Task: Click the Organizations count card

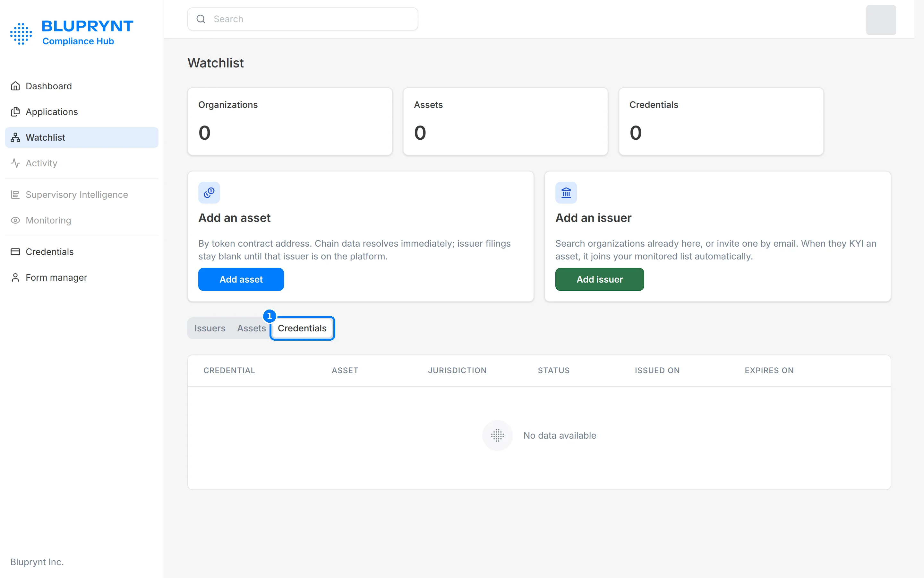Action: click(290, 122)
